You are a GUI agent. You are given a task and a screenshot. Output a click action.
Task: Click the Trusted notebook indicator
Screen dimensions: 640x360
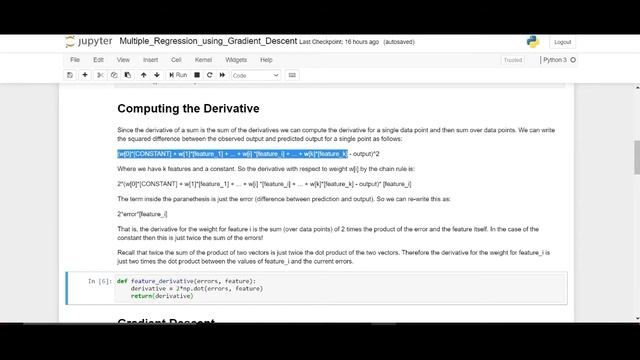coord(513,60)
